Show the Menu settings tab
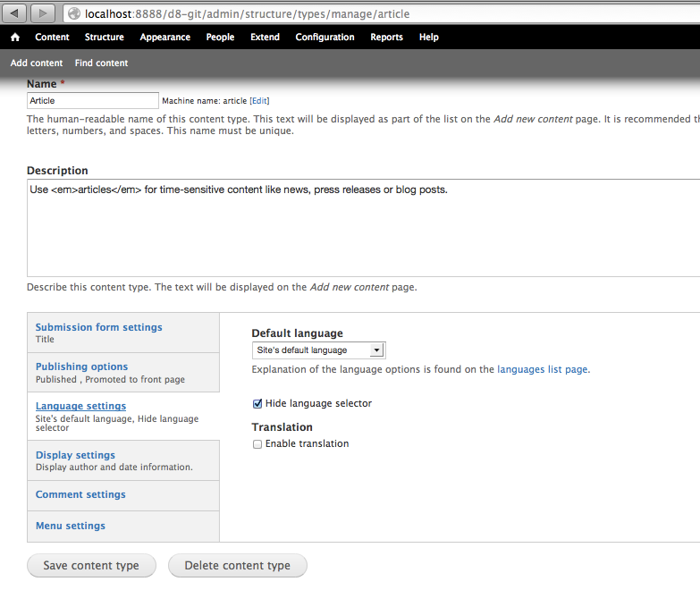Screen dimensions: 700x590 click(71, 526)
